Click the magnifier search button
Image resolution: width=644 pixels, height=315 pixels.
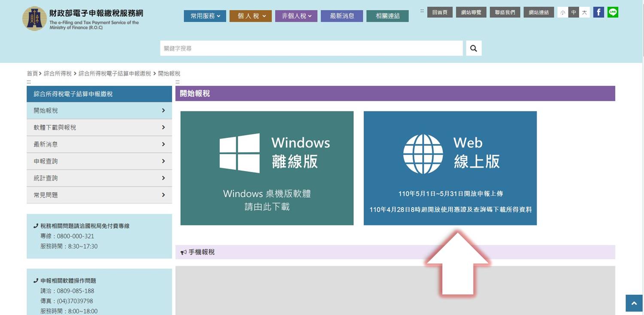474,49
